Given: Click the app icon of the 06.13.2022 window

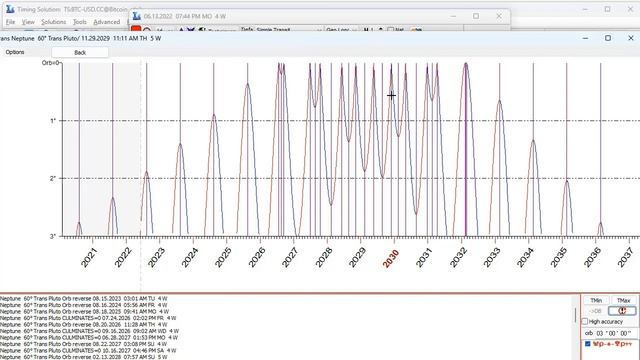Looking at the screenshot, I should pos(137,16).
